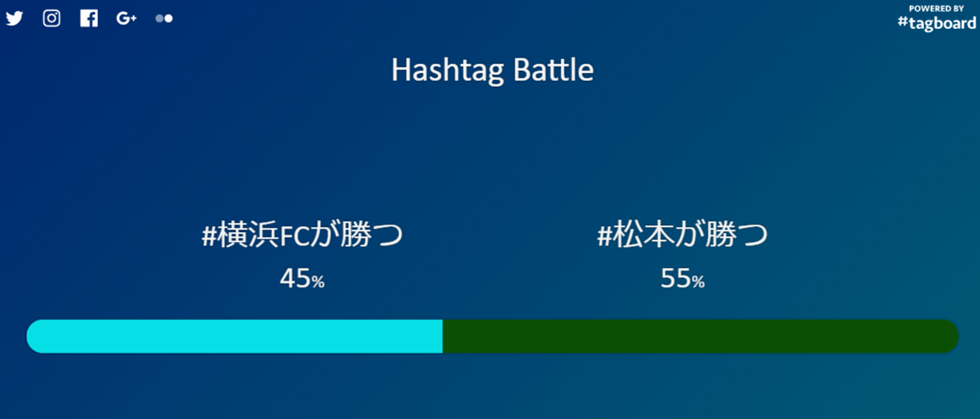The height and width of the screenshot is (419, 980).
Task: Click the Hashtag Battle title
Action: coord(492,70)
